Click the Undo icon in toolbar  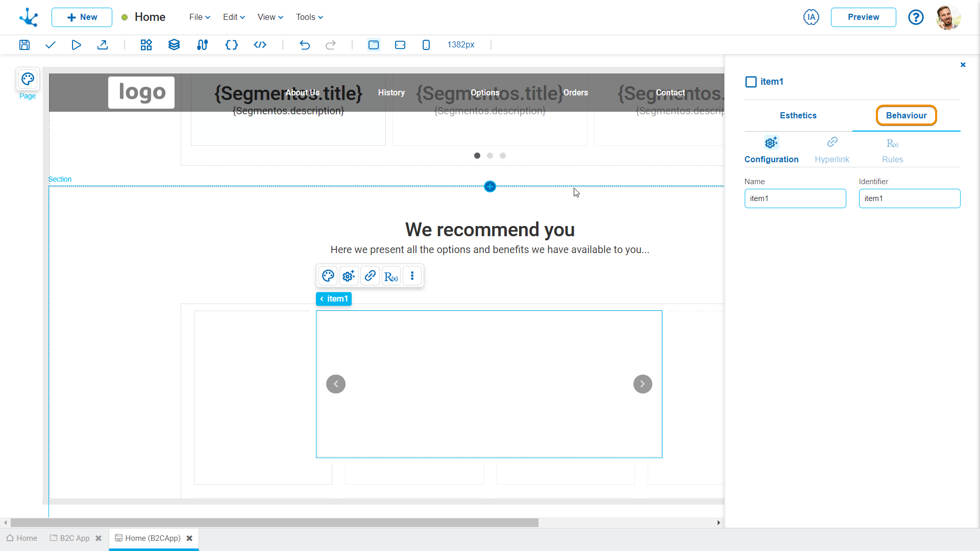point(304,45)
